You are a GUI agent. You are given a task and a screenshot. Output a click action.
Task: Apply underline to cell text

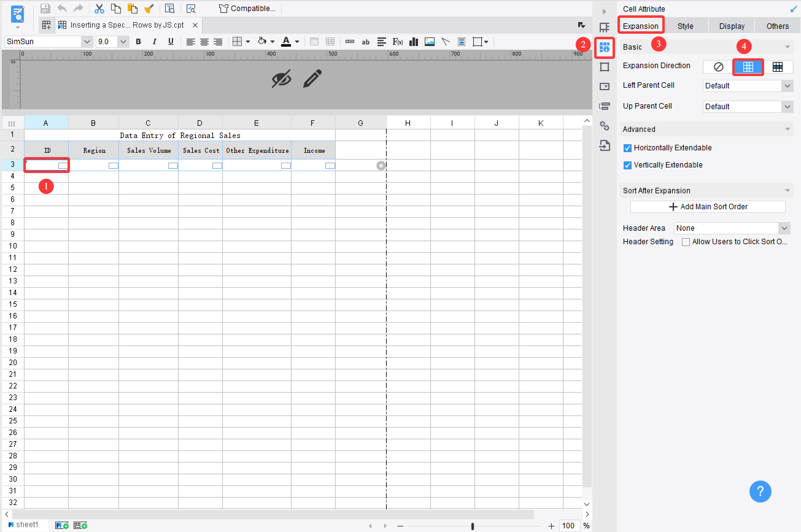point(171,41)
